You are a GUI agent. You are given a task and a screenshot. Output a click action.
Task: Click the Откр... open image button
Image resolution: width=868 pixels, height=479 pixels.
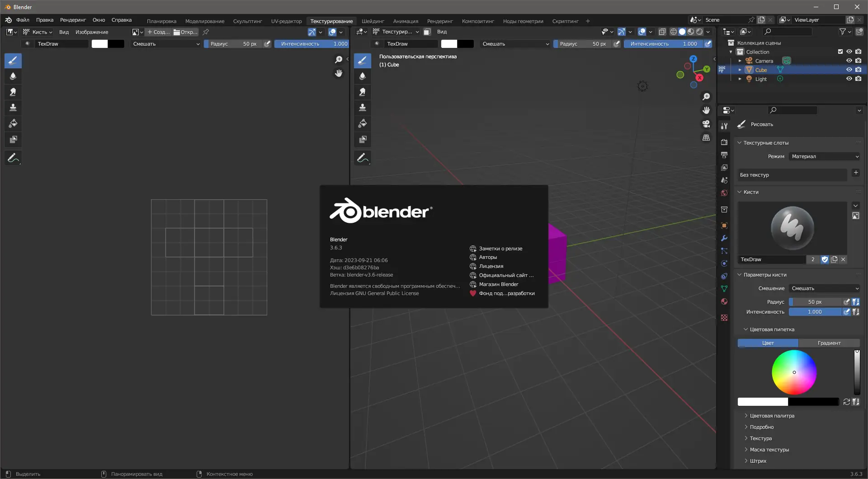[186, 32]
